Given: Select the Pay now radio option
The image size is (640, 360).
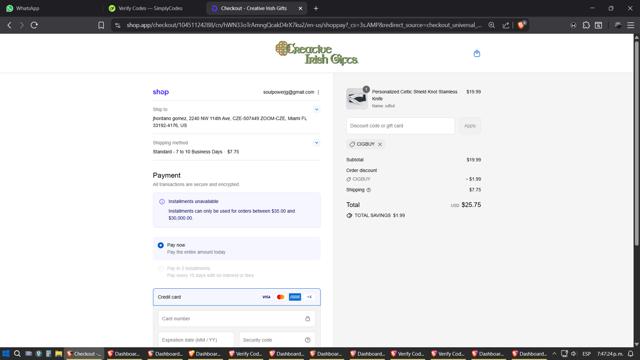Looking at the screenshot, I should tap(161, 245).
